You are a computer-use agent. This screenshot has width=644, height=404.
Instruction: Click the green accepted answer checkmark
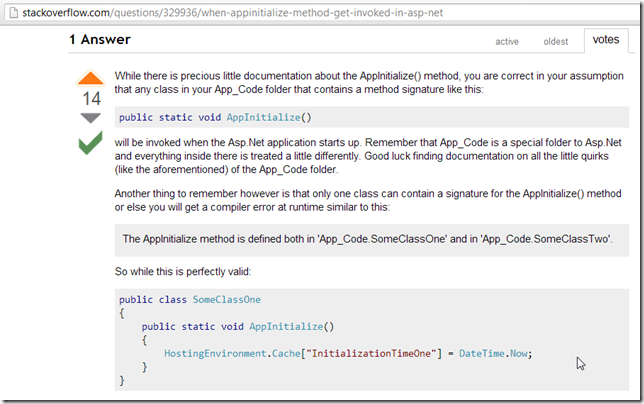[90, 143]
